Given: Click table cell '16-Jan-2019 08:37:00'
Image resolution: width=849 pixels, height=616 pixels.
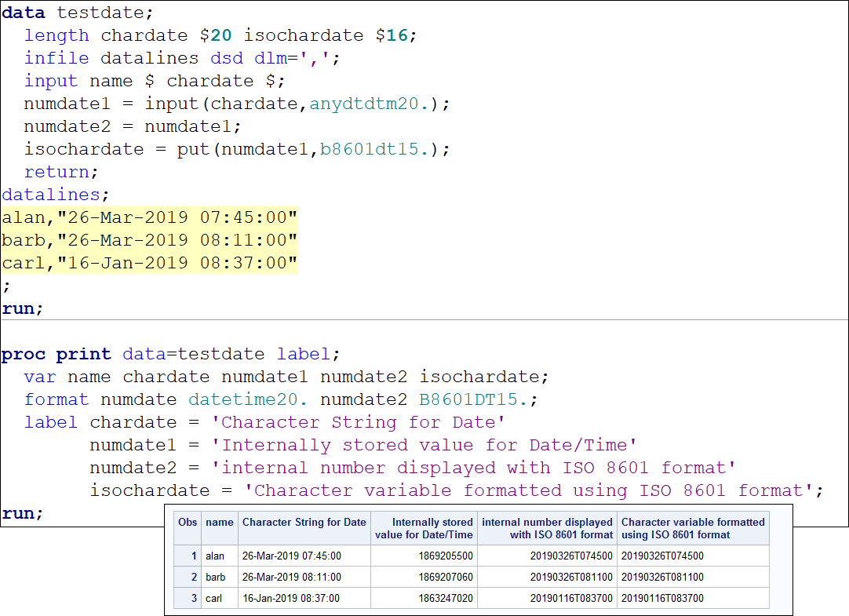Looking at the screenshot, I should (x=304, y=598).
